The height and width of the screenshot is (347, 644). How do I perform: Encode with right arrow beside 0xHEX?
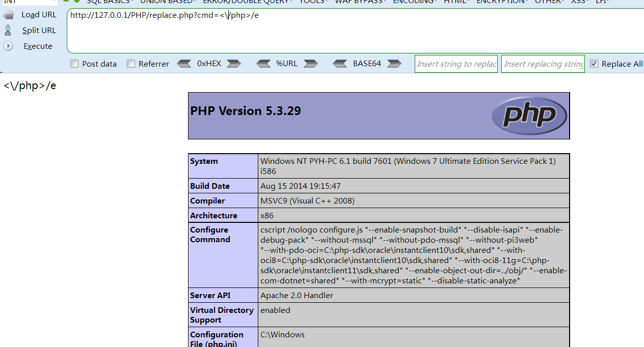point(234,64)
